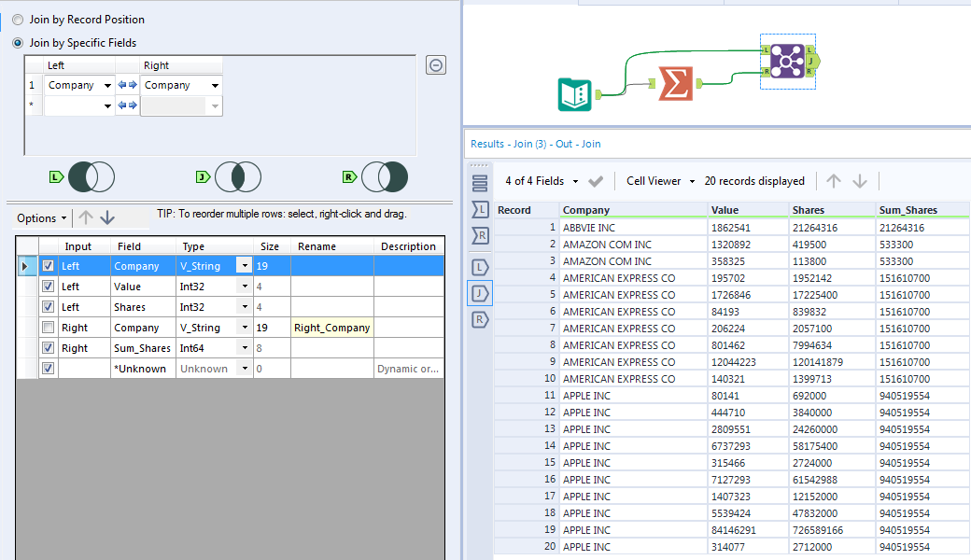Edit the Right_Company rename field
971x560 pixels.
[x=333, y=328]
